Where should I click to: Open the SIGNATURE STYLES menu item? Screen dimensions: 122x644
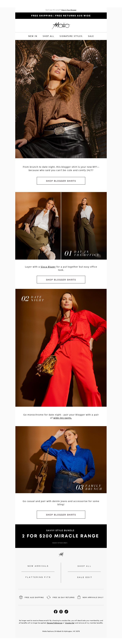click(x=71, y=36)
